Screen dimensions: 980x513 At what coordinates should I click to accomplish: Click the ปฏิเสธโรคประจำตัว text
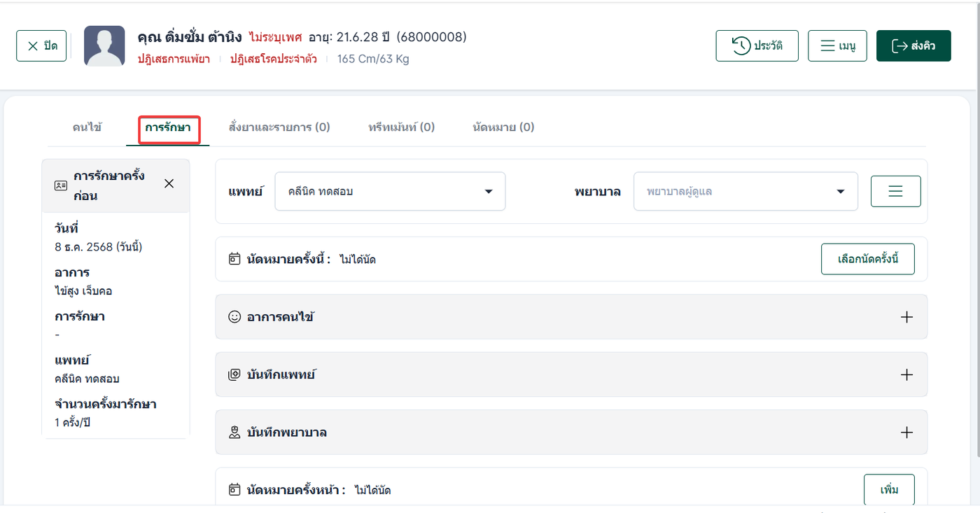(x=274, y=59)
